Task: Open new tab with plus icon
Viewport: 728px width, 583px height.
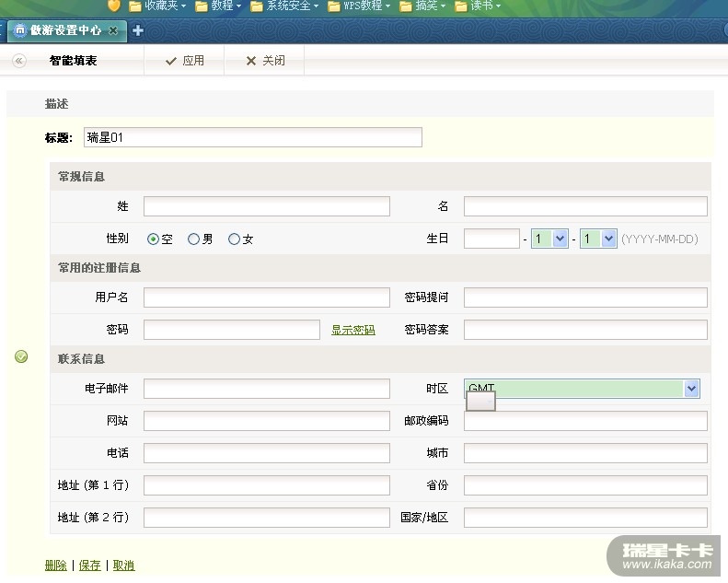Action: pos(138,30)
